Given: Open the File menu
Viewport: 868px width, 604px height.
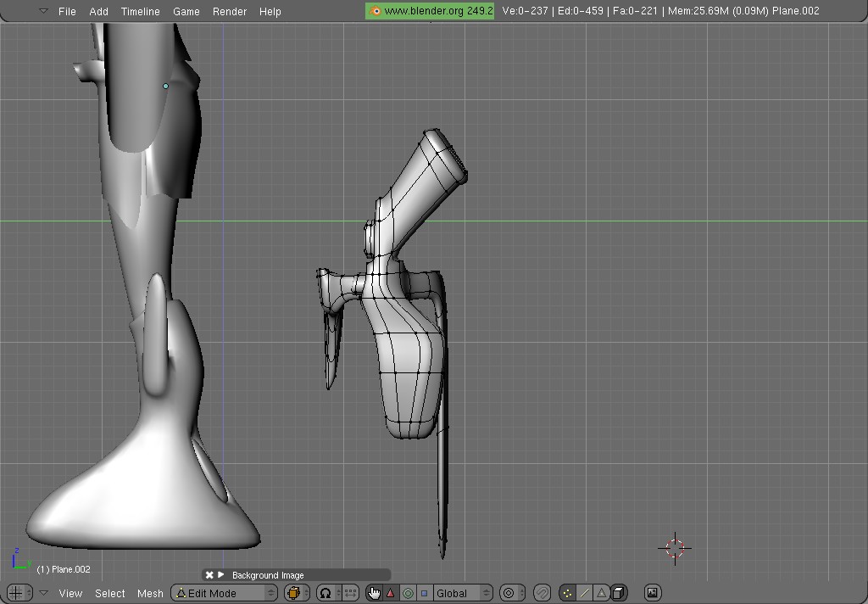Looking at the screenshot, I should click(x=67, y=11).
